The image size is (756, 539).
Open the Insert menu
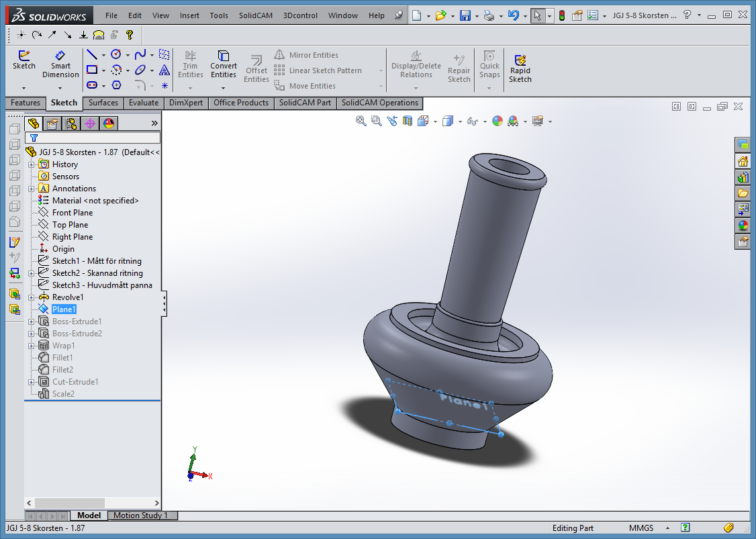(x=189, y=15)
